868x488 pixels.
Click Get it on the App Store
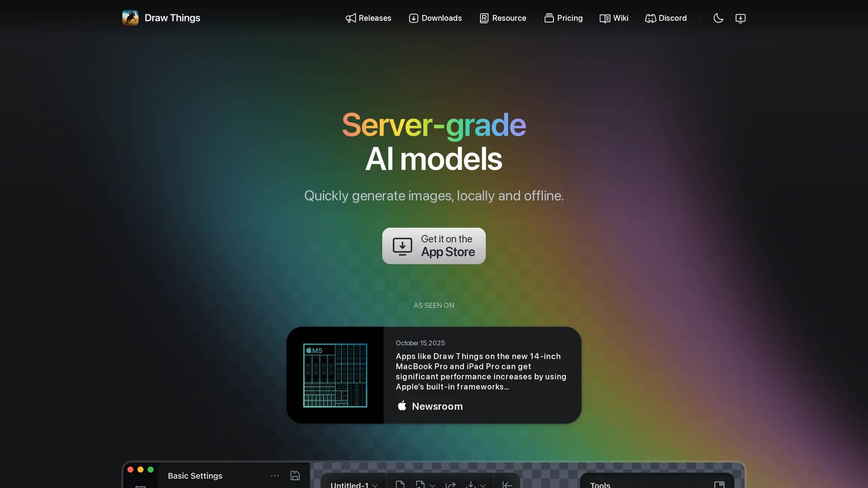click(434, 246)
